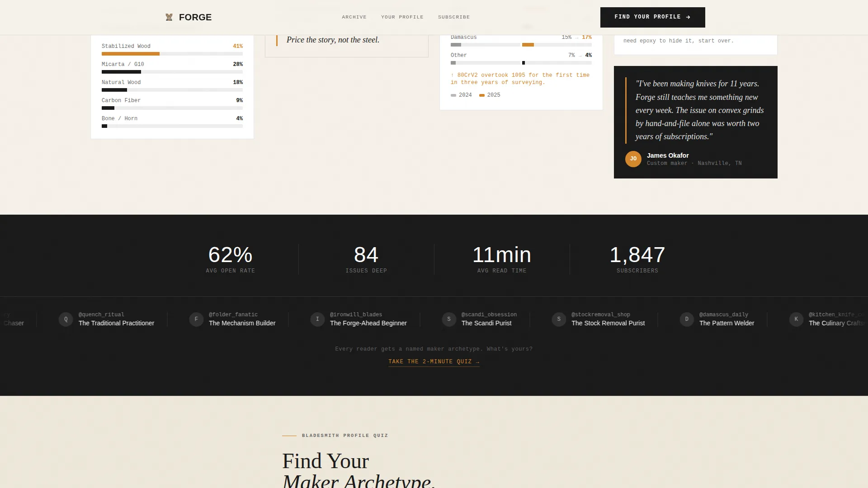Open the Your Profile nav item

[402, 17]
